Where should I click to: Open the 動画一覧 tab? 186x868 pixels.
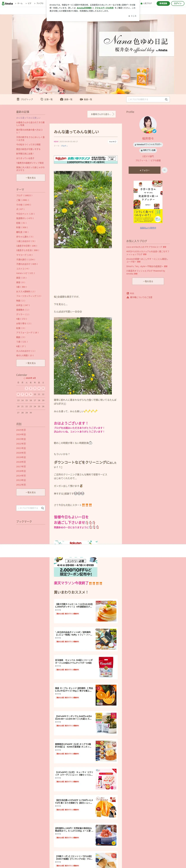coord(86,99)
